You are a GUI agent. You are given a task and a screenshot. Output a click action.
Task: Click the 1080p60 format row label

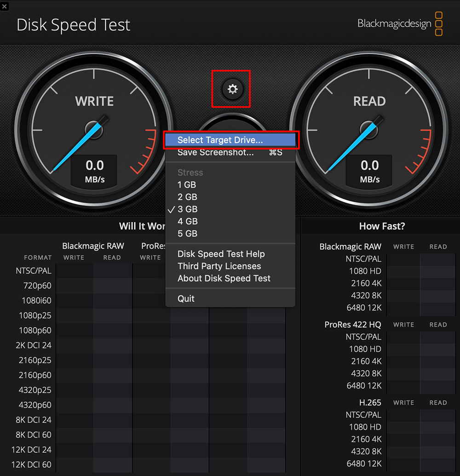pyautogui.click(x=35, y=330)
